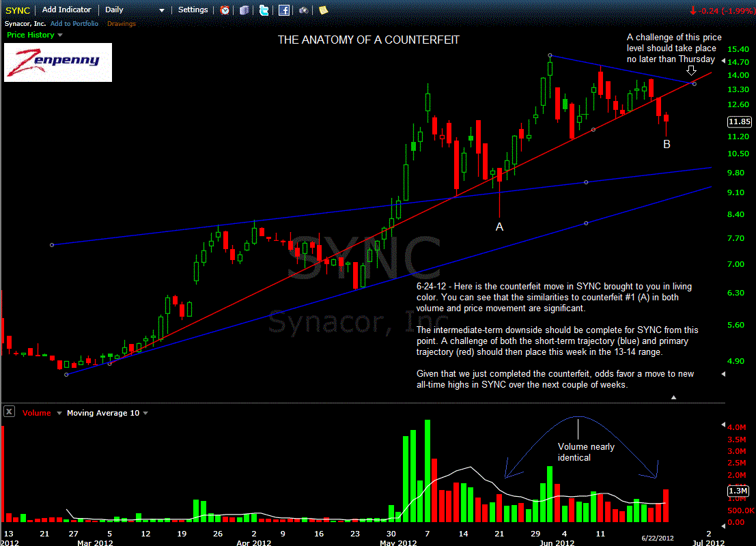Click the 15.40 price axis label
Screen dimensions: 756x546
(738, 49)
